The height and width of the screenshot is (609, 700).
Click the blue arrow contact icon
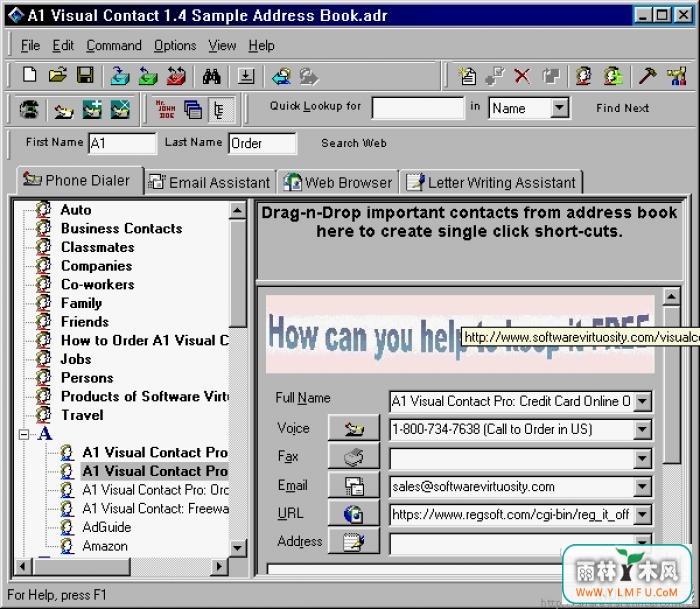(282, 76)
